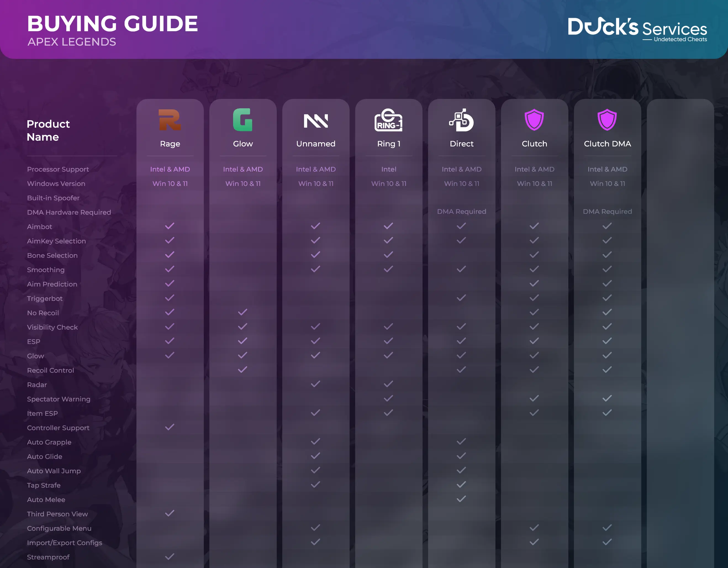Click the Clutch DMA column name
The image size is (728, 568).
(607, 144)
